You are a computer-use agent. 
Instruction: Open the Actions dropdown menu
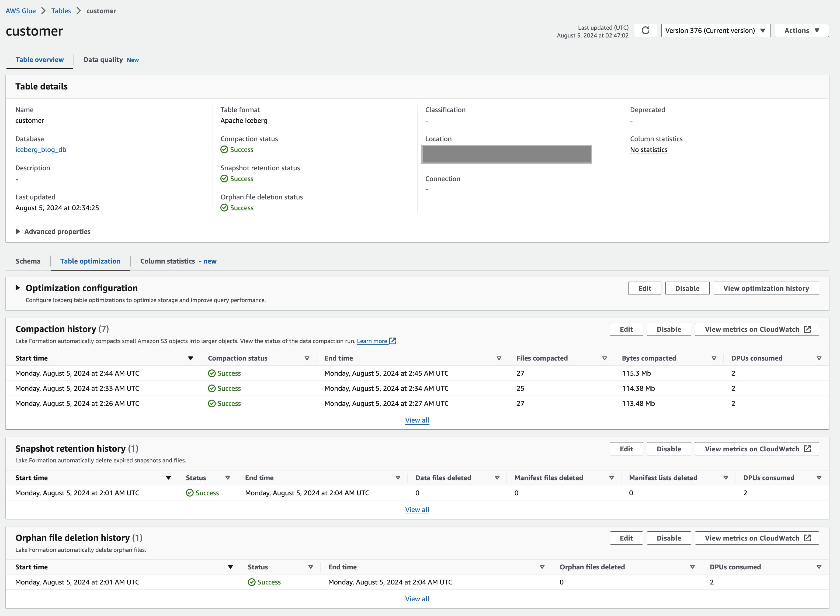801,30
